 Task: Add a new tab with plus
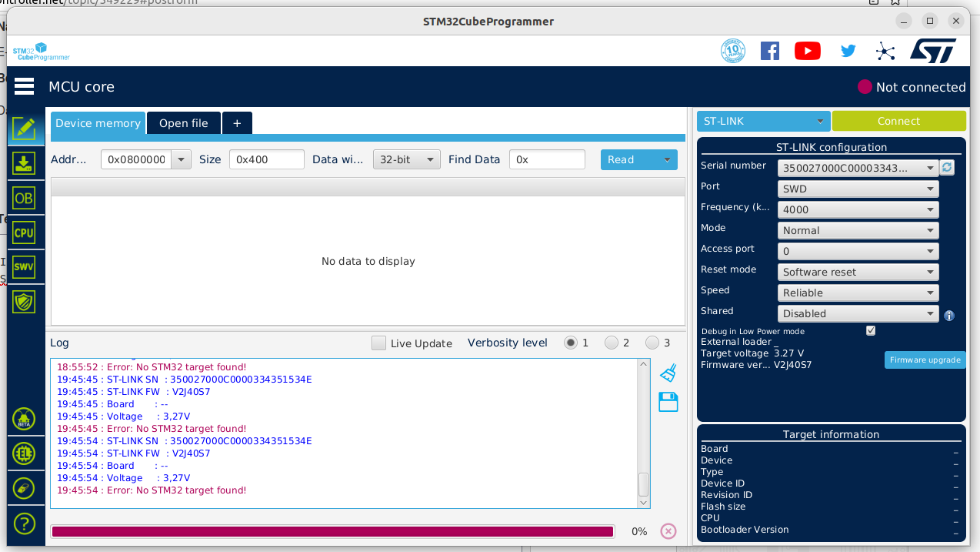pyautogui.click(x=237, y=123)
